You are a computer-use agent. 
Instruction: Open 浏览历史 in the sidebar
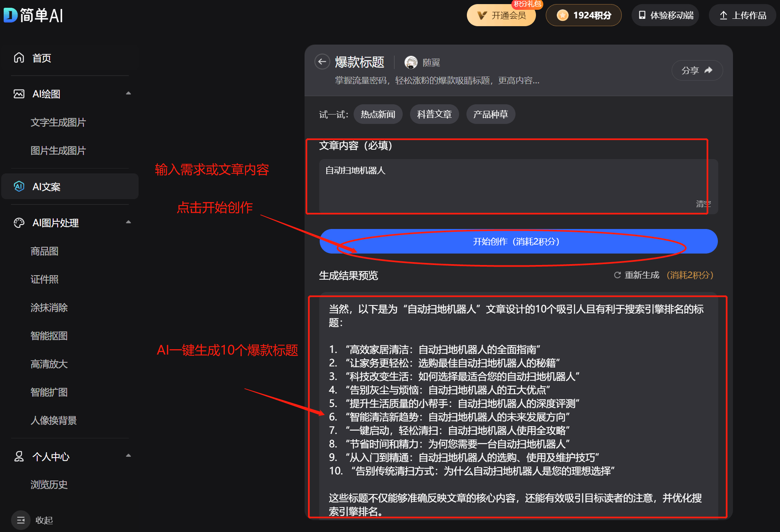(49, 485)
